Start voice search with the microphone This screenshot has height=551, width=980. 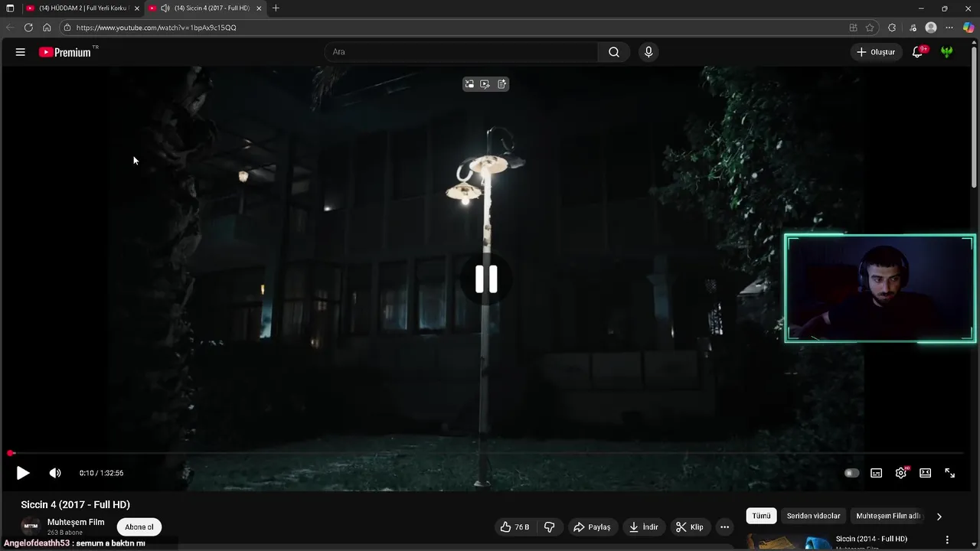point(648,52)
